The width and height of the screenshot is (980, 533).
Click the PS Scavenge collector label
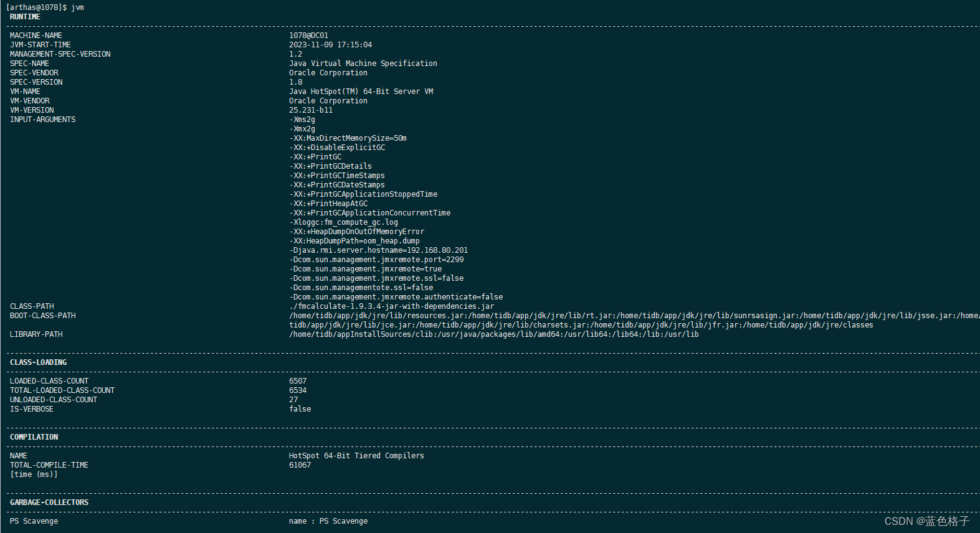click(x=34, y=521)
